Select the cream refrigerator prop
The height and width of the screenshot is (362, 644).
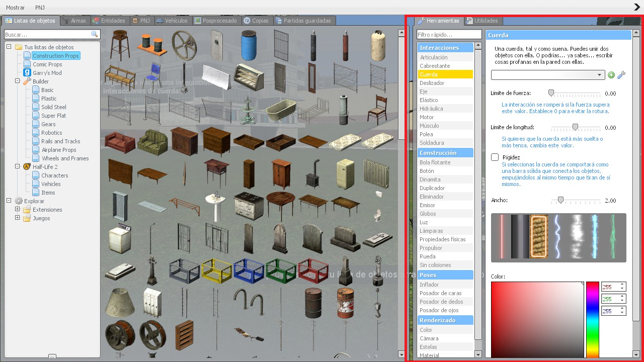345,173
